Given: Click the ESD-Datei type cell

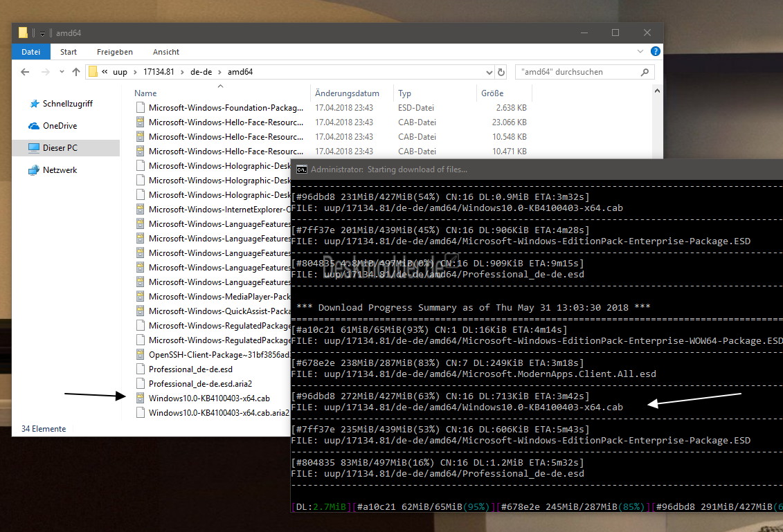Looking at the screenshot, I should coord(416,108).
